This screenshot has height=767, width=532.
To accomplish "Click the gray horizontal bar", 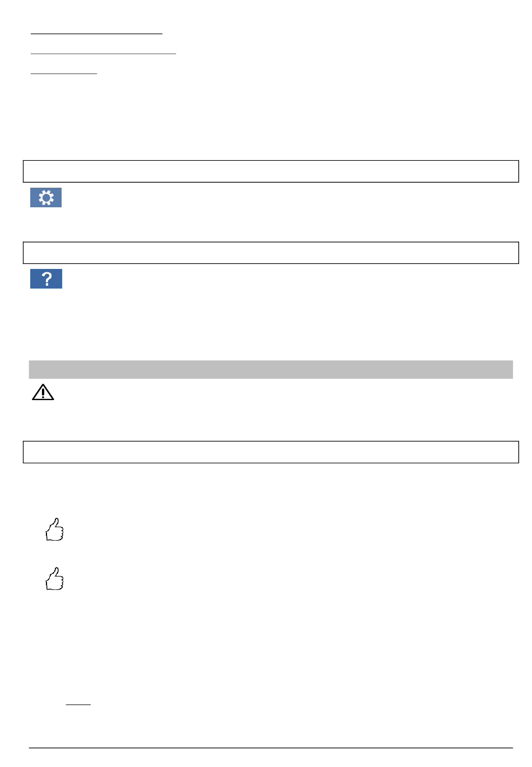I will pyautogui.click(x=270, y=369).
